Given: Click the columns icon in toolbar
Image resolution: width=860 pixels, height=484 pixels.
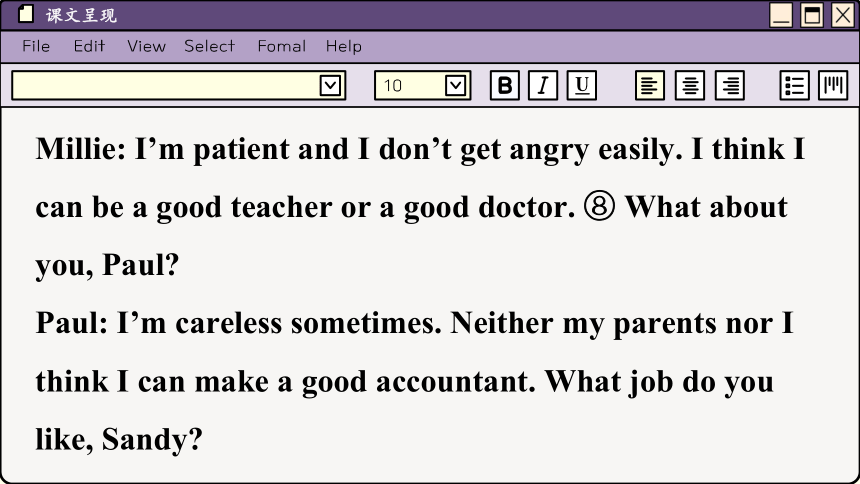Looking at the screenshot, I should [833, 85].
